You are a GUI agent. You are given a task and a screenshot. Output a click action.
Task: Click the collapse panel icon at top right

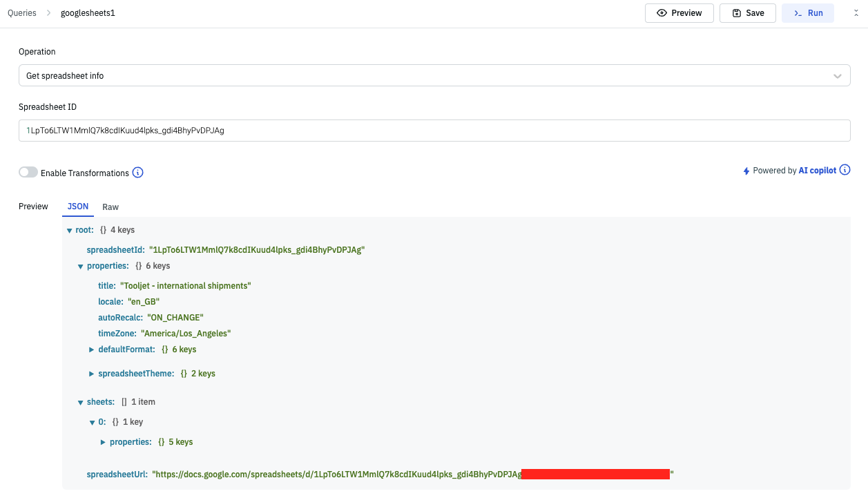(x=856, y=13)
